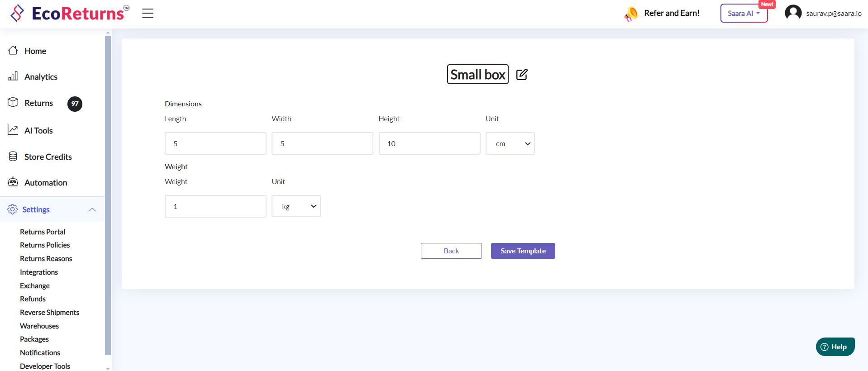Open the weight unit kg dropdown

(x=296, y=206)
